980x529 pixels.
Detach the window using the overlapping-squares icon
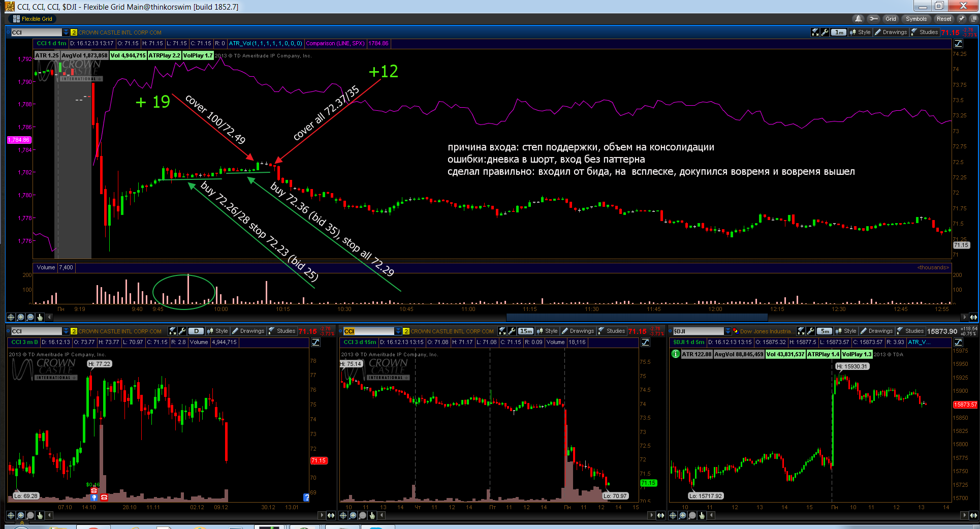(x=973, y=19)
